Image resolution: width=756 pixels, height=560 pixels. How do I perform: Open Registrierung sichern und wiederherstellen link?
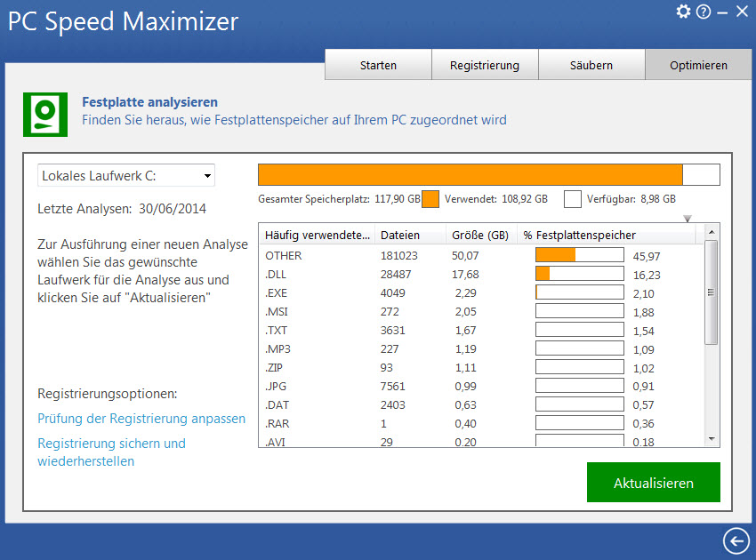point(111,452)
